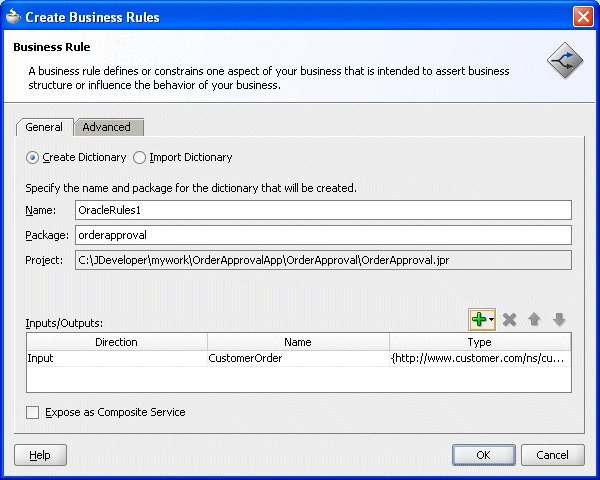Confirm with the OK button
The height and width of the screenshot is (480, 600).
pos(483,455)
